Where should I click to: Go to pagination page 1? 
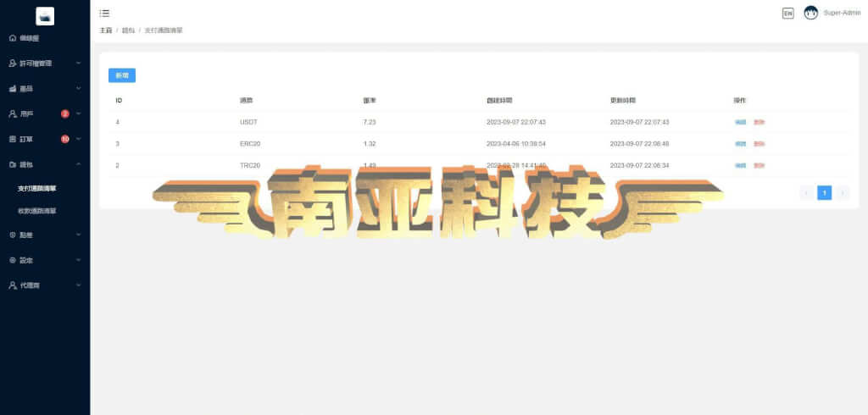coord(824,192)
